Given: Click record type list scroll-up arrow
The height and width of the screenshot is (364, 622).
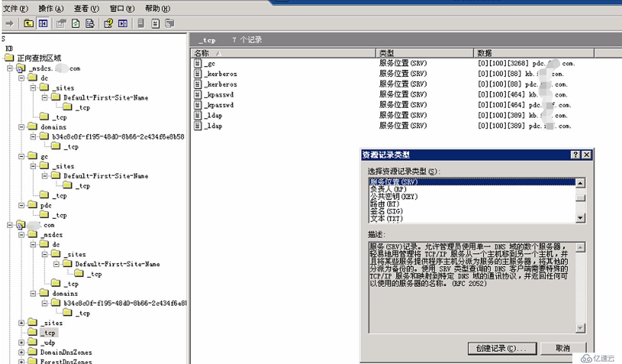Looking at the screenshot, I should tap(580, 183).
